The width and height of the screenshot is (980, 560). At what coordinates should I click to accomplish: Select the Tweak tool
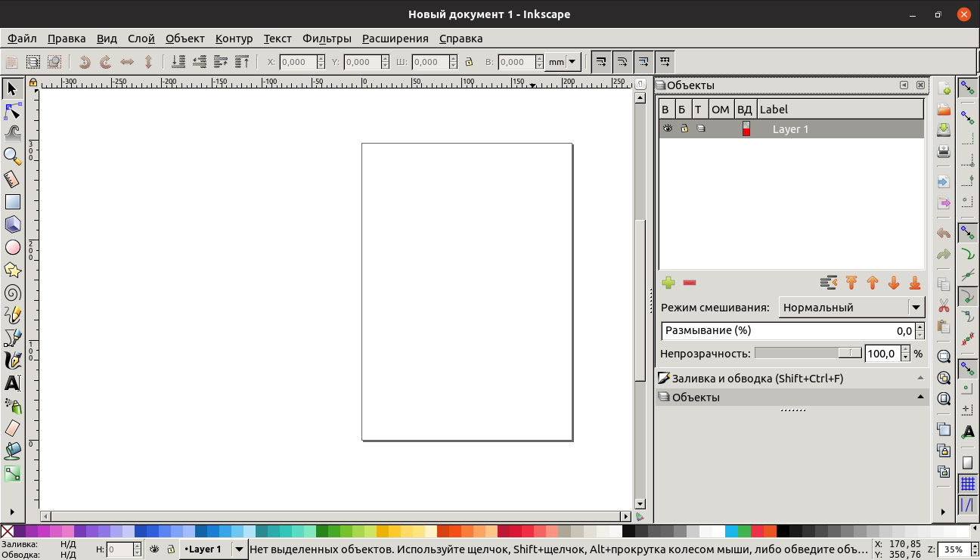[x=11, y=134]
